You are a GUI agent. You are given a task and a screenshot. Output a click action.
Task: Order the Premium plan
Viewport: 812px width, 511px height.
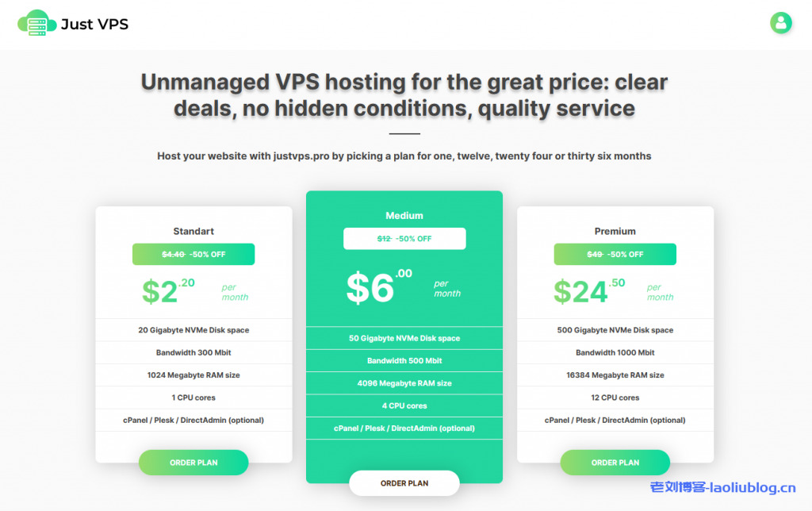pyautogui.click(x=615, y=463)
